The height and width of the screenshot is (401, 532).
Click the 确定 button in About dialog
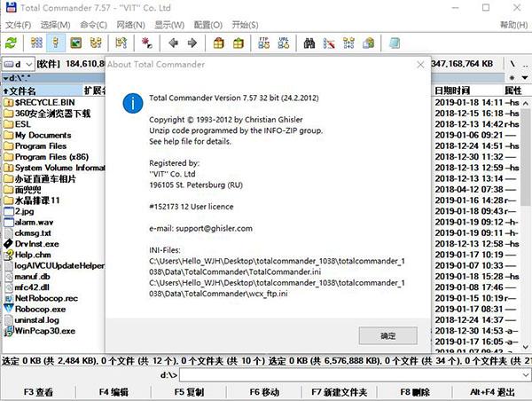coord(387,336)
